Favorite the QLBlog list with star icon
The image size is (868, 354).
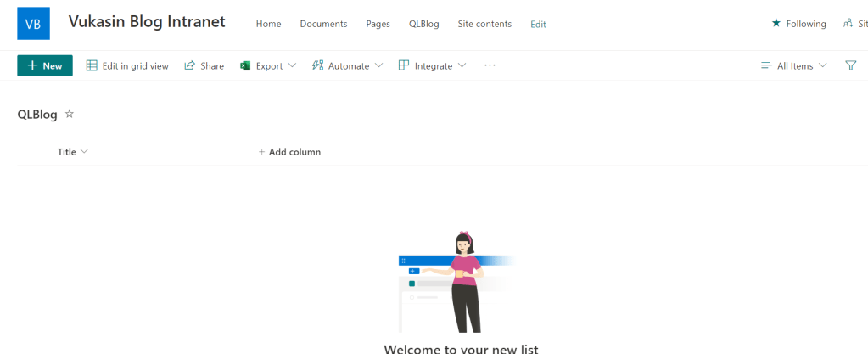click(70, 114)
